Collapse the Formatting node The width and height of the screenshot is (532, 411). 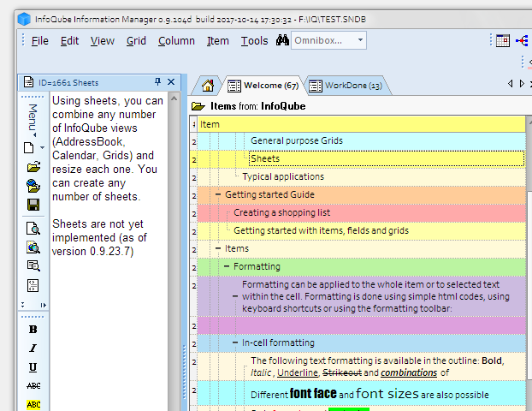click(x=227, y=266)
